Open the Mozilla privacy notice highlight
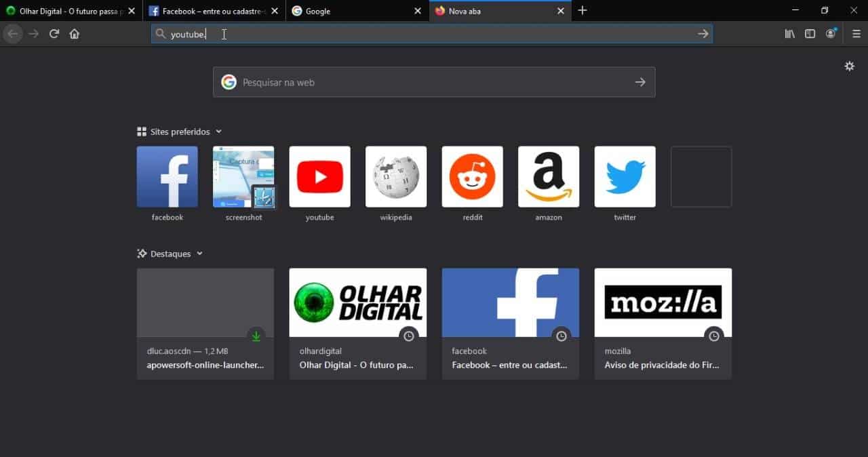This screenshot has width=868, height=457. (663, 323)
